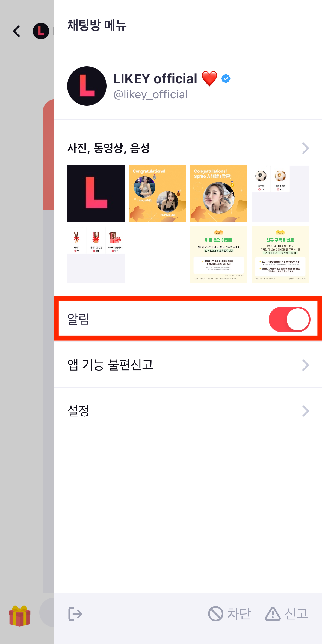The image size is (322, 644).
Task: Open the Sprite 方祺媛 congratulations thumbnail
Action: pos(219,193)
